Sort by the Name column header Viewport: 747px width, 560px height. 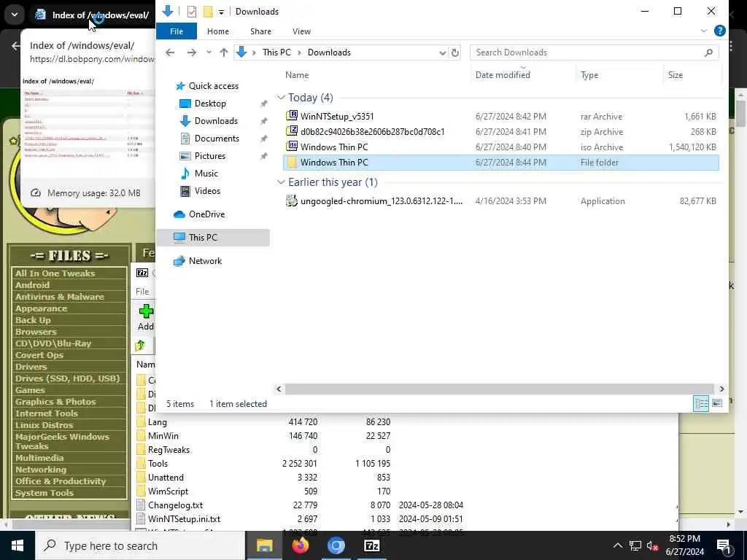click(298, 75)
